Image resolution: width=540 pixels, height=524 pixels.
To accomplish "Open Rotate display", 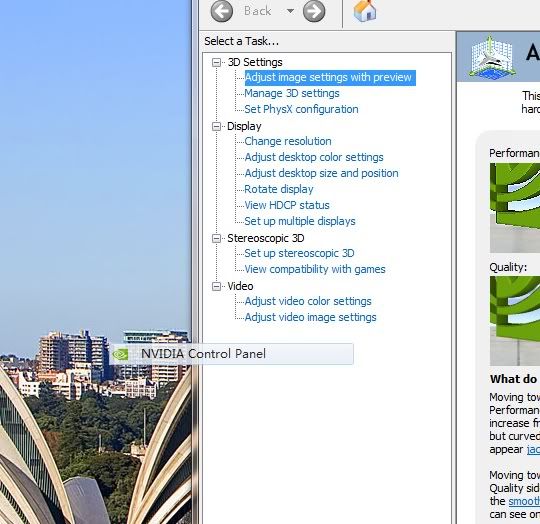I will (x=279, y=189).
